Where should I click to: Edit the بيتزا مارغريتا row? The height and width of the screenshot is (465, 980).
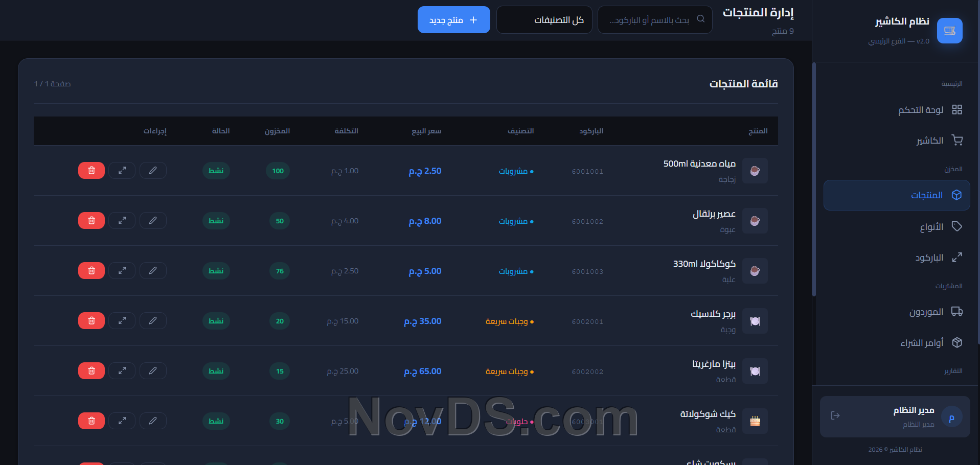pos(153,371)
